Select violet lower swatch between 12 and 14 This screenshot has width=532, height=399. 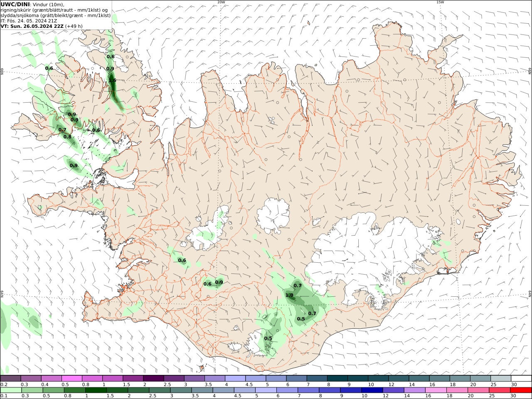click(393, 390)
